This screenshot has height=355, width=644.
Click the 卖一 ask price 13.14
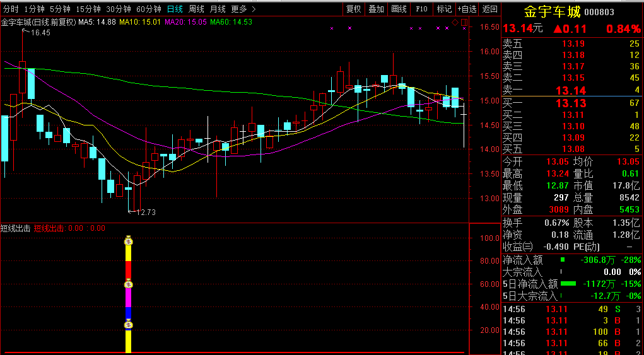click(x=571, y=90)
